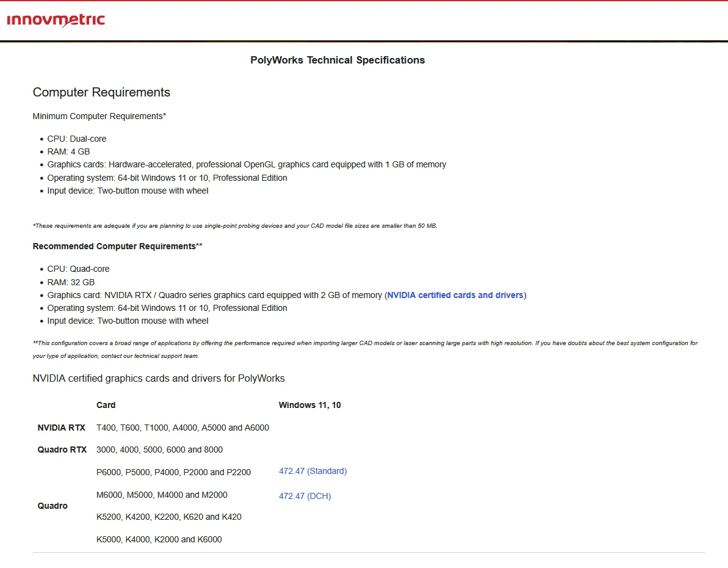Screen dimensions: 728x568
Task: Click the single-point probing devices footnote
Action: [235, 225]
